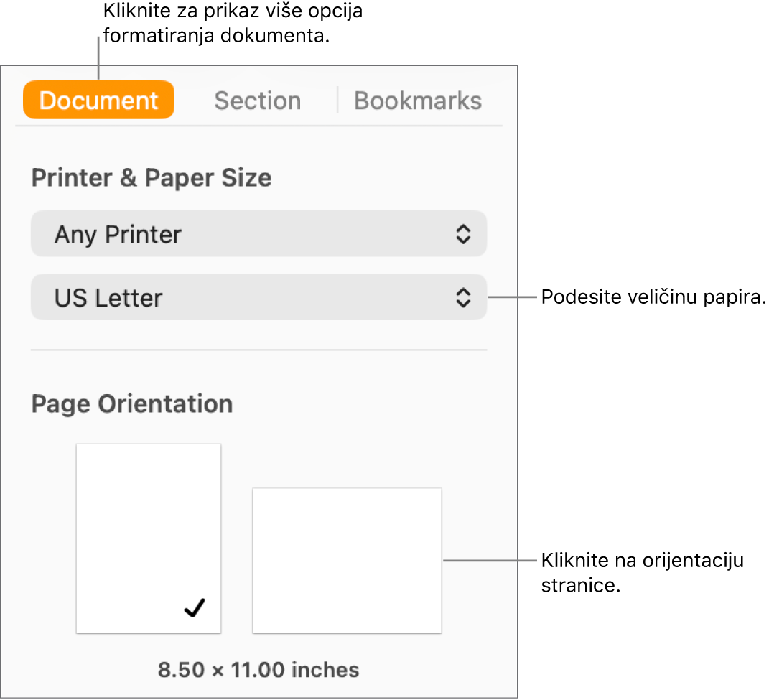Image resolution: width=769 pixels, height=700 pixels.
Task: Open the Bookmarks tab
Action: (x=418, y=101)
